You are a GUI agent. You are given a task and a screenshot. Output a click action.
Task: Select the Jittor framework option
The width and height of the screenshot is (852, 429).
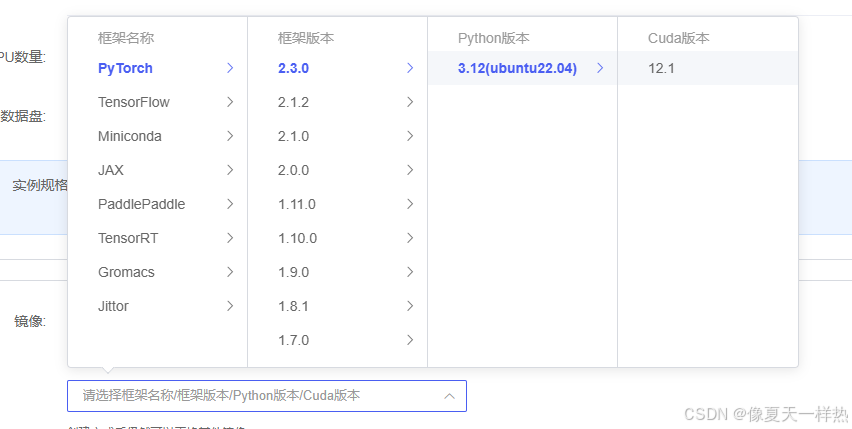(158, 306)
